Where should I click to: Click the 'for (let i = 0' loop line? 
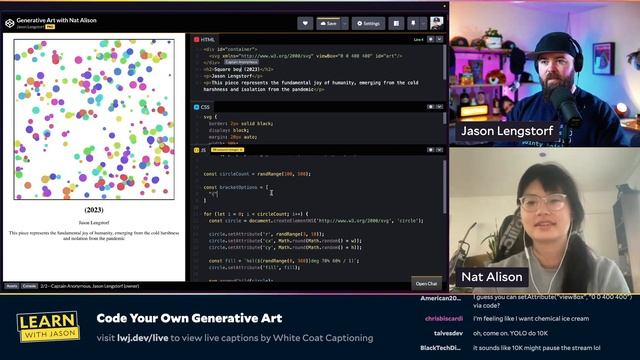point(256,214)
